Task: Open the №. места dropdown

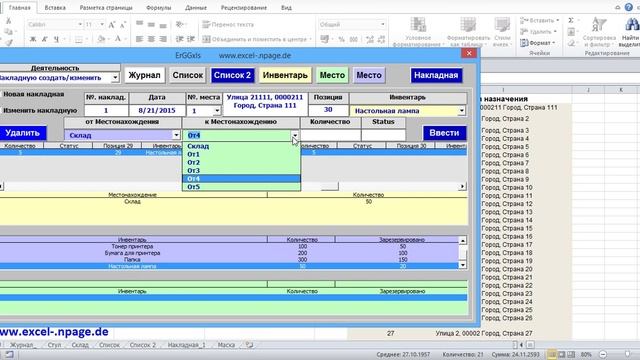Action: pos(217,111)
